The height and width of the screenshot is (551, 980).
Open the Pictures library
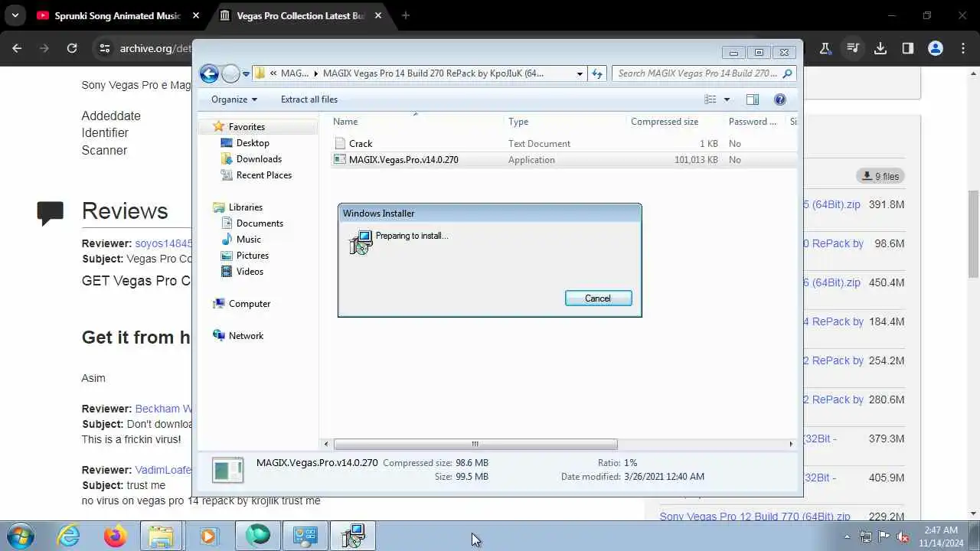coord(253,256)
